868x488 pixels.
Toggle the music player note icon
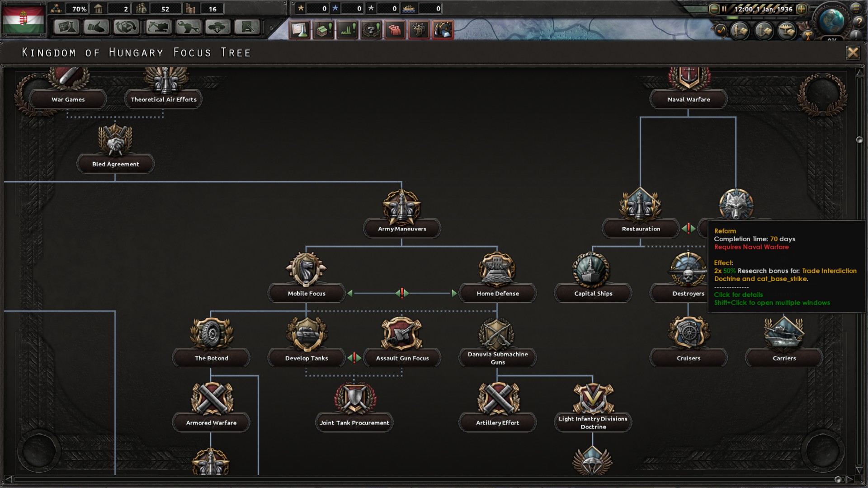point(722,30)
